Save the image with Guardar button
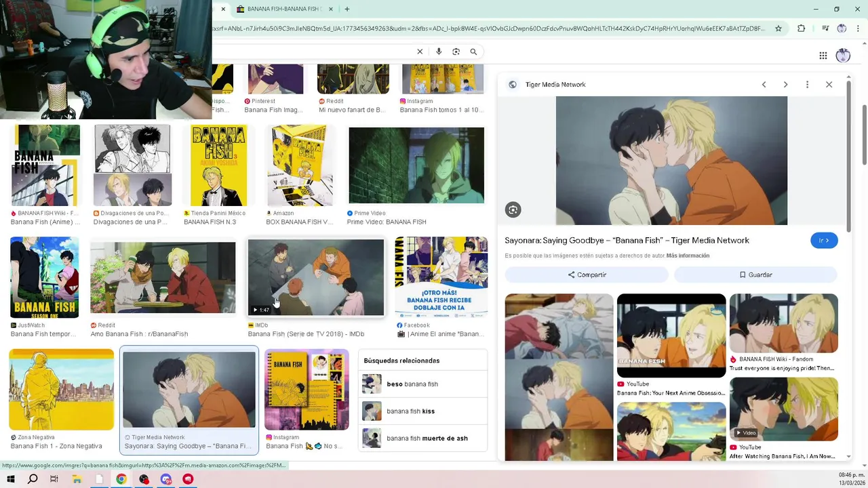 click(x=755, y=274)
